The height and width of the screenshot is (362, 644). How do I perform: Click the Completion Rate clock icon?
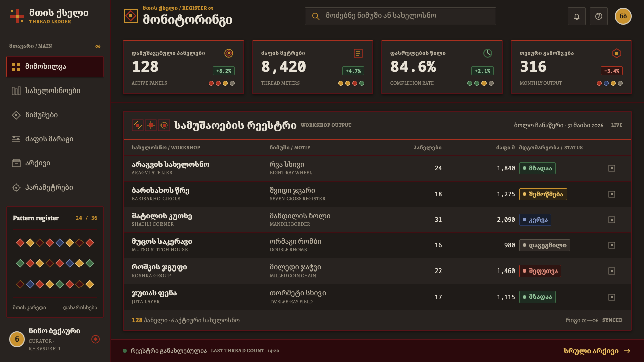pos(488,53)
